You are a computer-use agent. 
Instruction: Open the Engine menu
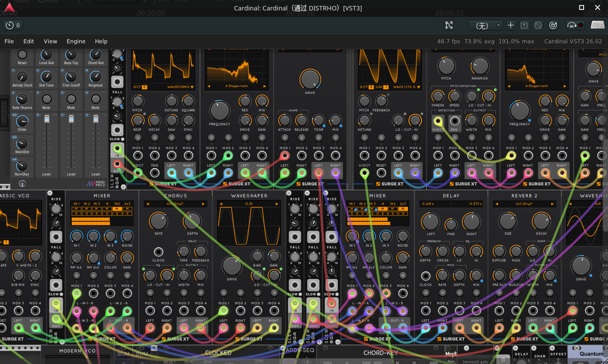coord(76,41)
